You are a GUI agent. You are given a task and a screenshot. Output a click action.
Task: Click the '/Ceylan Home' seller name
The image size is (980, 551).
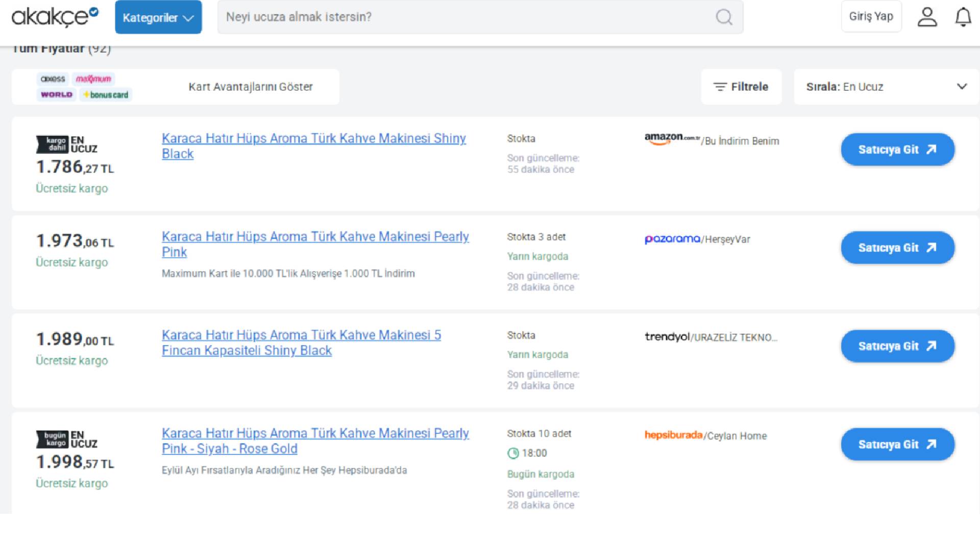[735, 436]
